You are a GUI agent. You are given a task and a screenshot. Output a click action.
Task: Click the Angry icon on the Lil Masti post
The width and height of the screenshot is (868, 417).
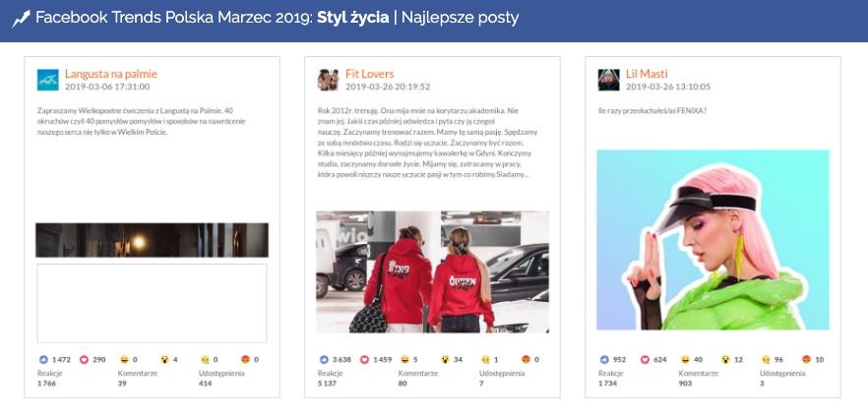pos(807,360)
